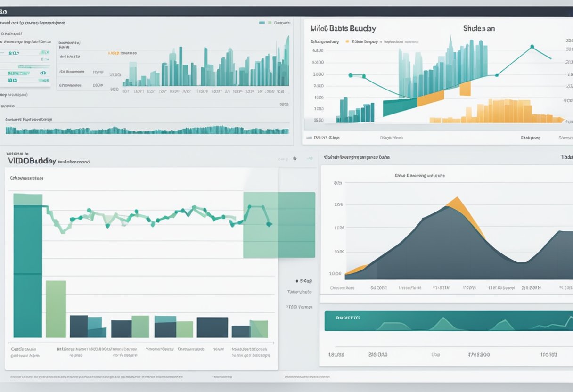Click the small gray icon in bottom-left of Budget panel
This screenshot has height=392, width=573.
309,138
